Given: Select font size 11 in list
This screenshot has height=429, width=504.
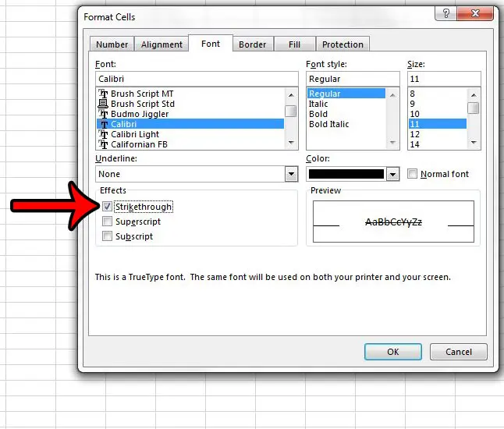Looking at the screenshot, I should click(x=438, y=124).
